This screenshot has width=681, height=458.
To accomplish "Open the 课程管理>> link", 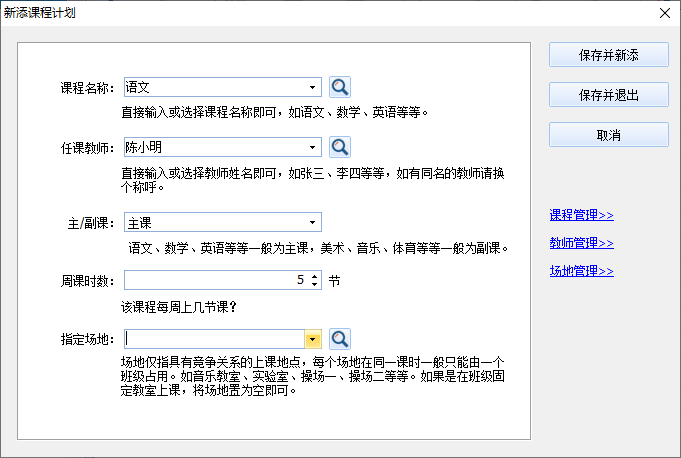I will (582, 215).
